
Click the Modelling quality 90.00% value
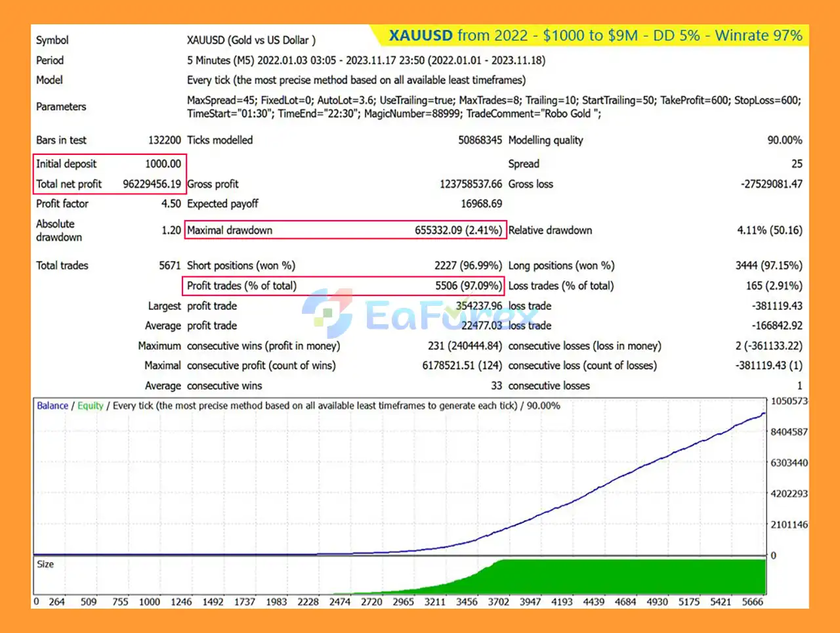coord(784,141)
